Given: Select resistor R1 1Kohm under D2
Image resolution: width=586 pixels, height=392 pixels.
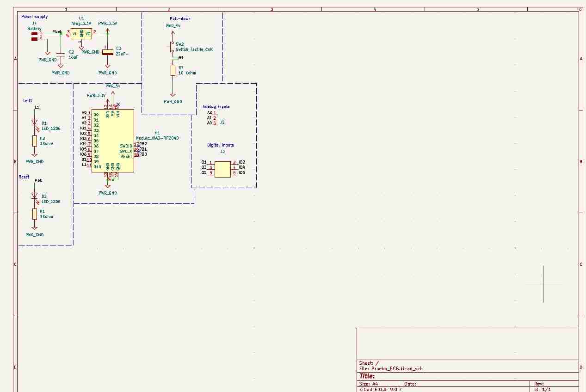Looking at the screenshot, I should 34,214.
